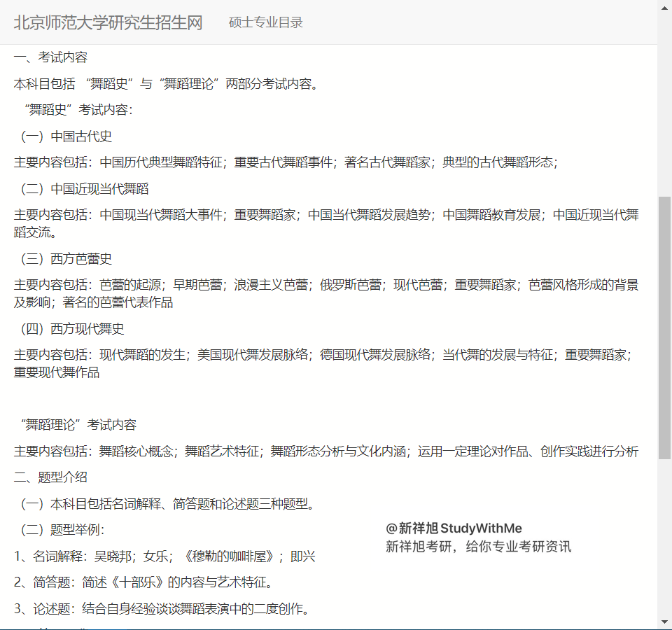This screenshot has height=630, width=672.
Task: Select the 二、题型介绍 section heading
Action: point(50,477)
